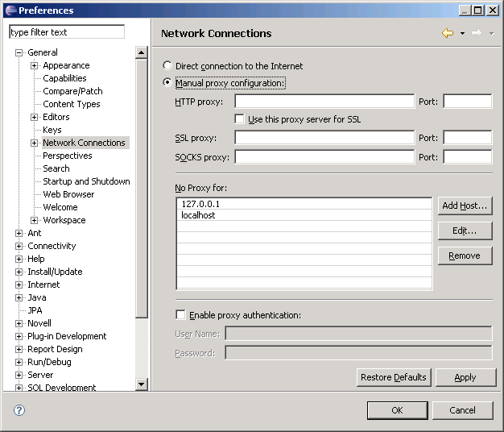Viewport: 504px width, 432px height.
Task: Check Enable proxy authentication
Action: pos(180,314)
